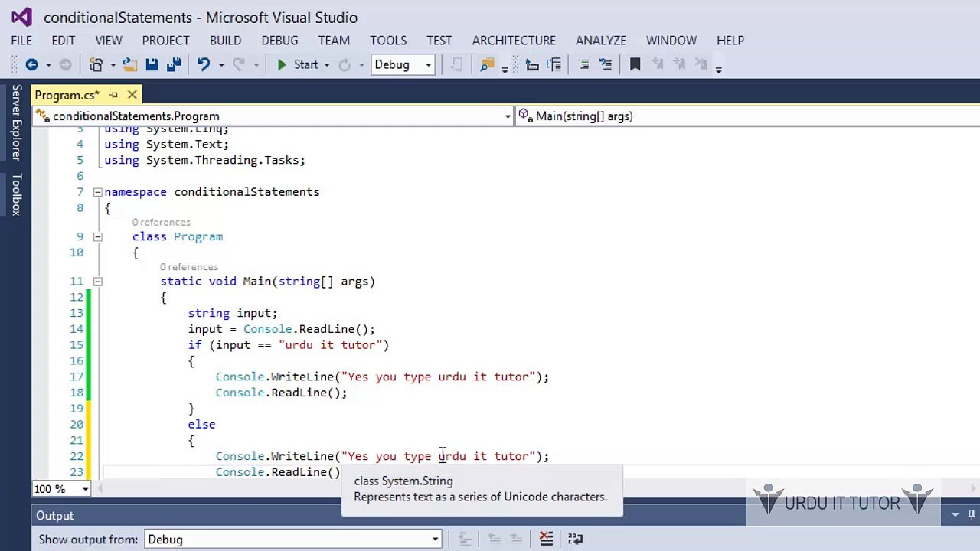
Task: Open the undo history dropdown arrow
Action: [x=221, y=65]
